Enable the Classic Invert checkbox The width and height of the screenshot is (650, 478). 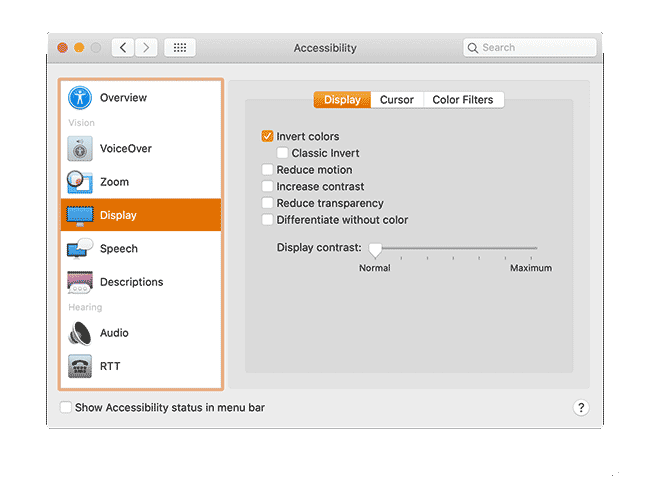coord(283,153)
